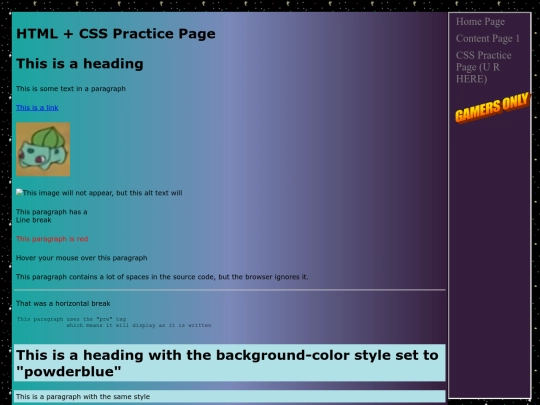Click the Bulbasaur image
The height and width of the screenshot is (405, 540).
[43, 149]
